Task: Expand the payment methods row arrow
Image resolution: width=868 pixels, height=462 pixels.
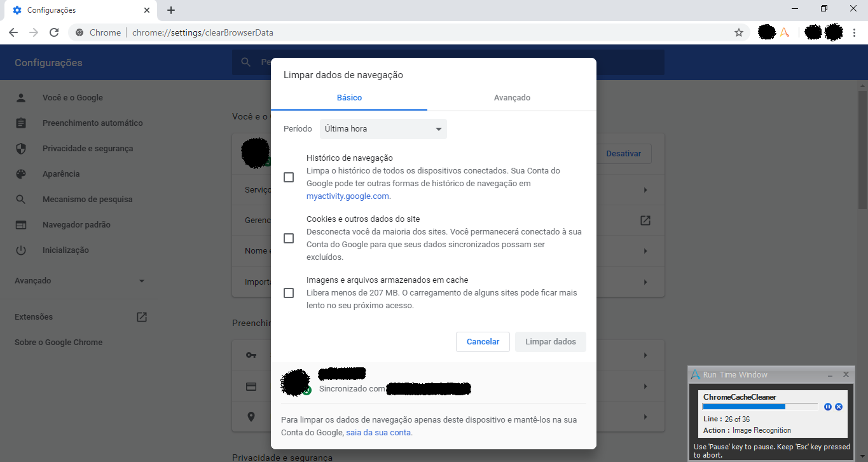Action: [645, 386]
